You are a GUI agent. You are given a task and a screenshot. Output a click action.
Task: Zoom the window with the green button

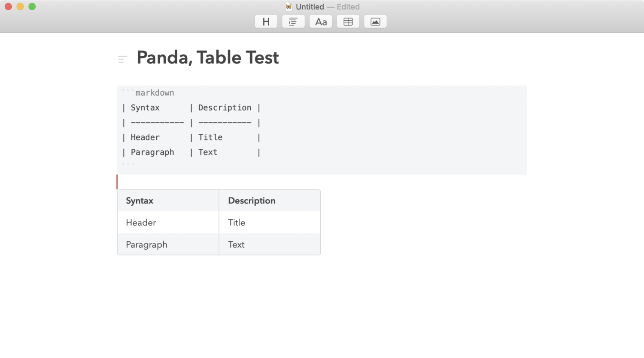(x=32, y=6)
